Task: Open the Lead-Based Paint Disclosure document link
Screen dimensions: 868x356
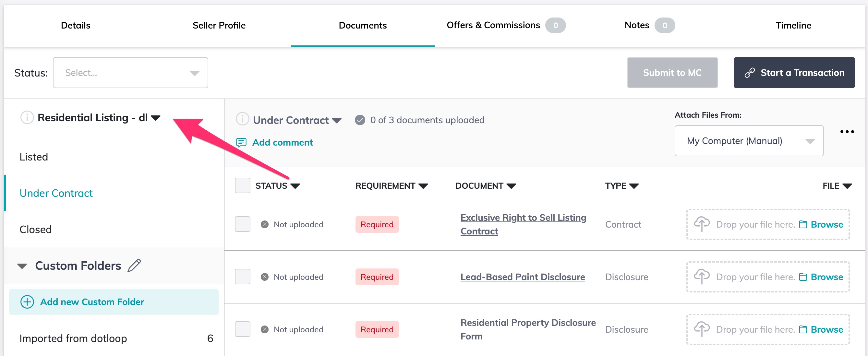Action: coord(522,277)
